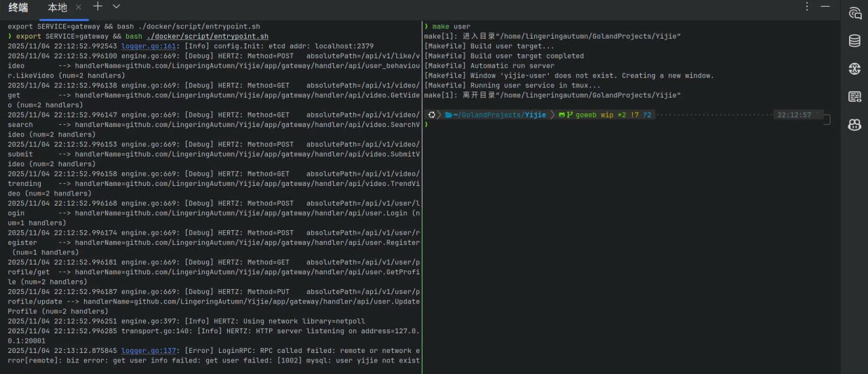The width and height of the screenshot is (868, 374).
Task: Click the empty prompt cursor line in right pane
Action: coord(427,125)
